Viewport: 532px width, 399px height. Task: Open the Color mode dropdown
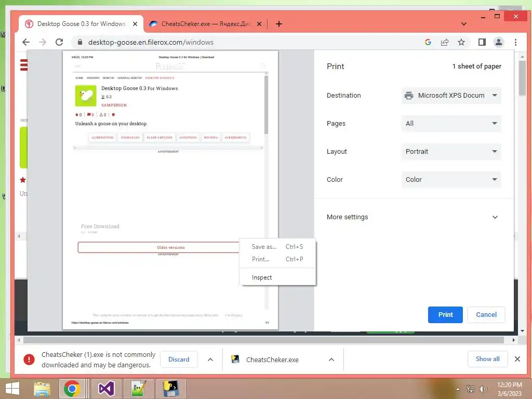451,179
